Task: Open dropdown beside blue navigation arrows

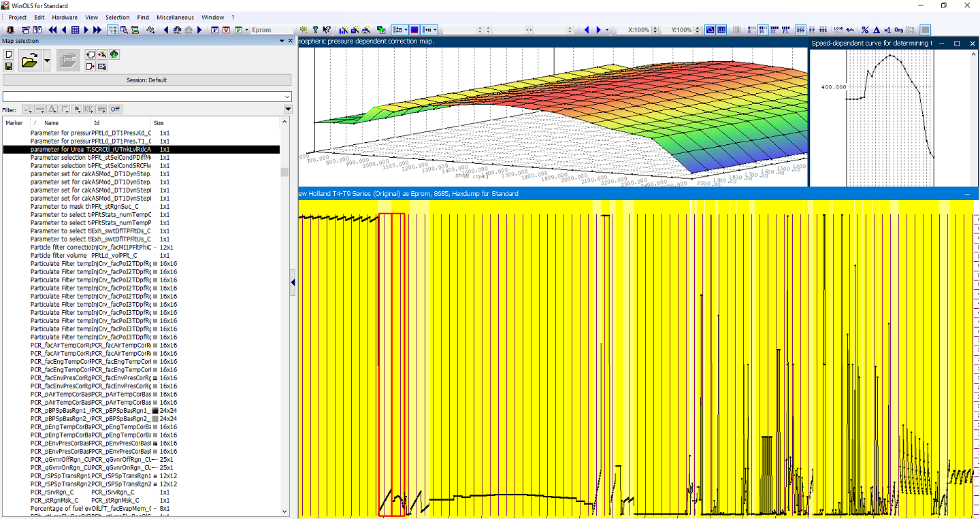Action: (607, 30)
